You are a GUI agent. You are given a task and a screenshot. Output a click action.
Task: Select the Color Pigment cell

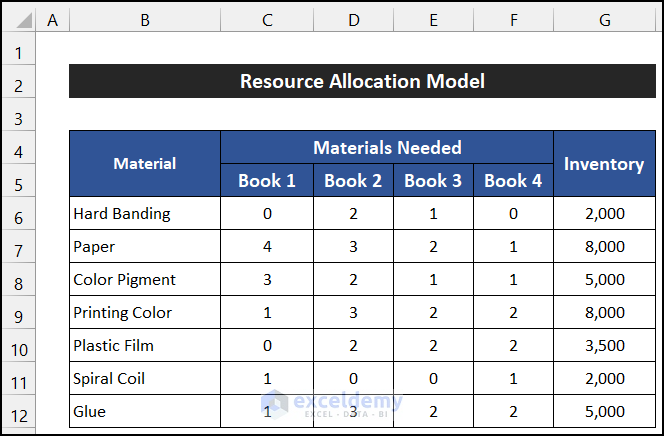(145, 280)
